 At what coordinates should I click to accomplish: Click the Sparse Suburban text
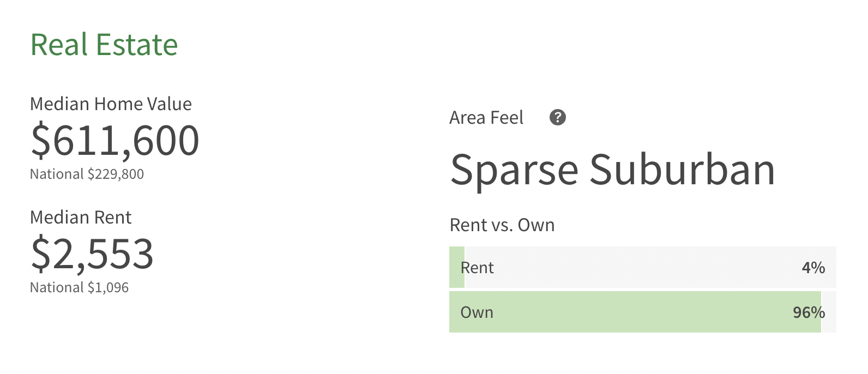[612, 170]
